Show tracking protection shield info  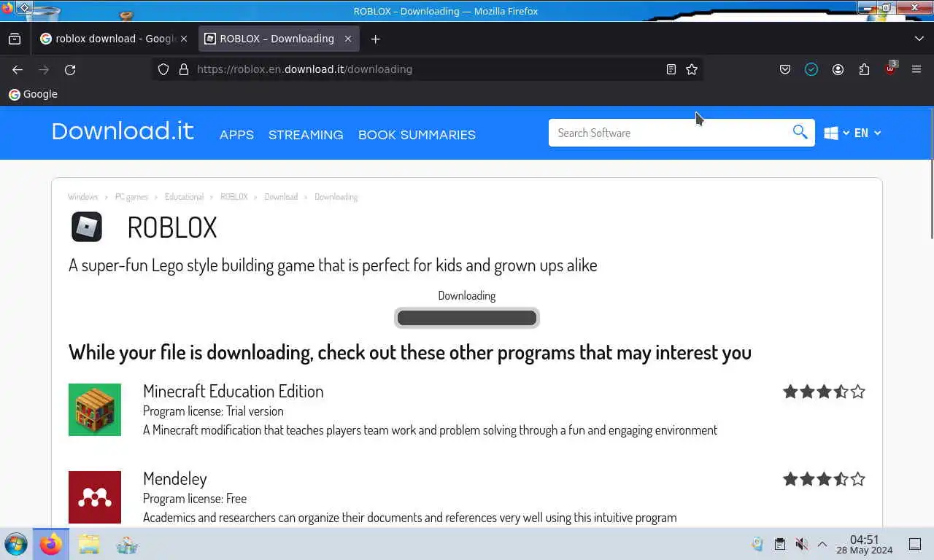pos(163,69)
